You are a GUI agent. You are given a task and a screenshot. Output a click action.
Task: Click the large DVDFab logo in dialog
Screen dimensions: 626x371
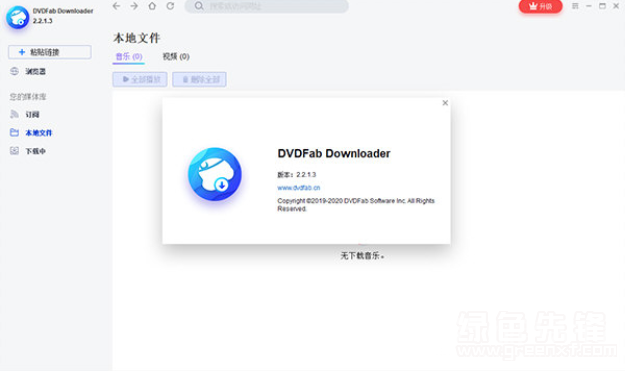pos(215,174)
